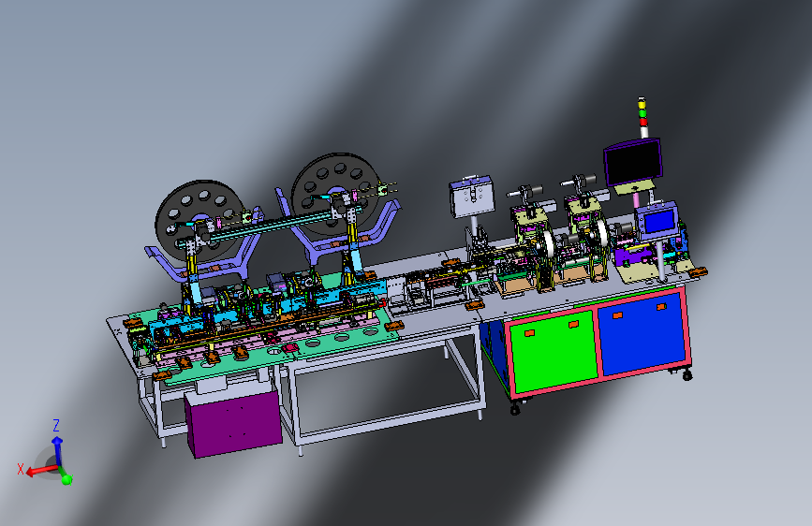Viewport: 812px width, 526px height.
Task: Select the stack signal tower light
Action: (x=642, y=117)
